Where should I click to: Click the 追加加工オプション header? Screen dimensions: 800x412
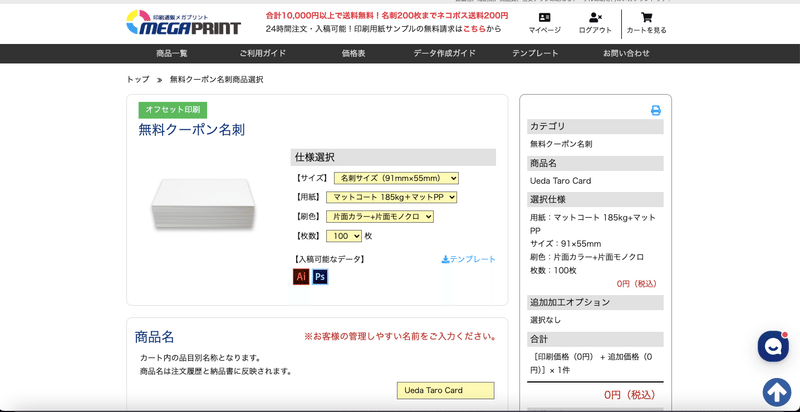tap(595, 302)
